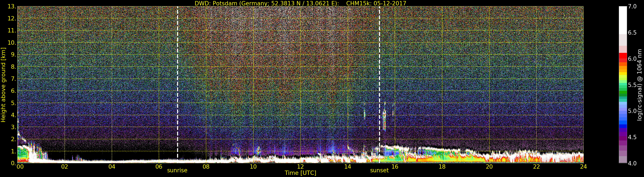Click the '02' time axis tick label

point(65,167)
